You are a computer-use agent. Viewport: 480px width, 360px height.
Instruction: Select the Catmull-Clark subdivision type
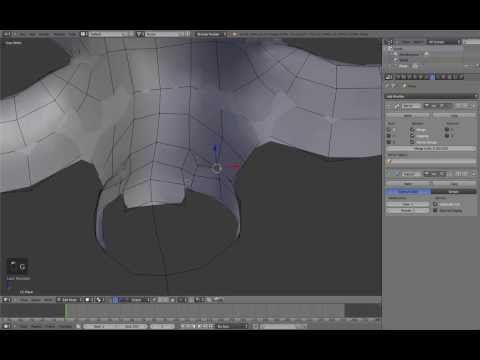(x=408, y=192)
